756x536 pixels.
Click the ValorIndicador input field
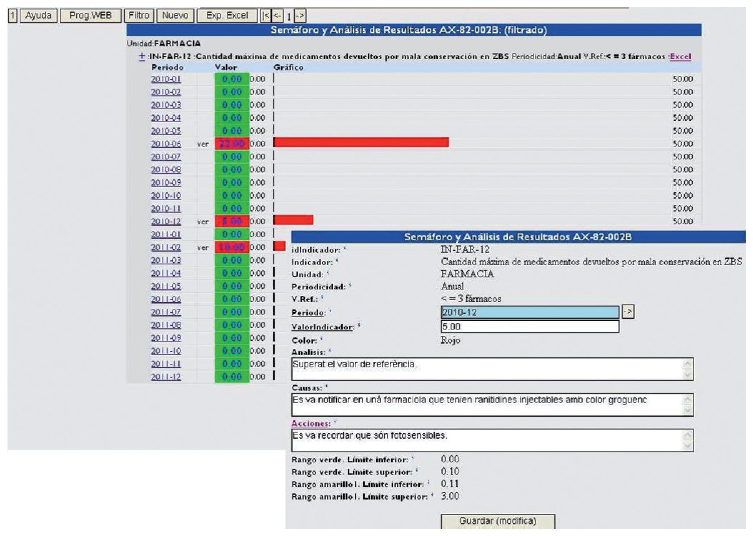click(529, 327)
